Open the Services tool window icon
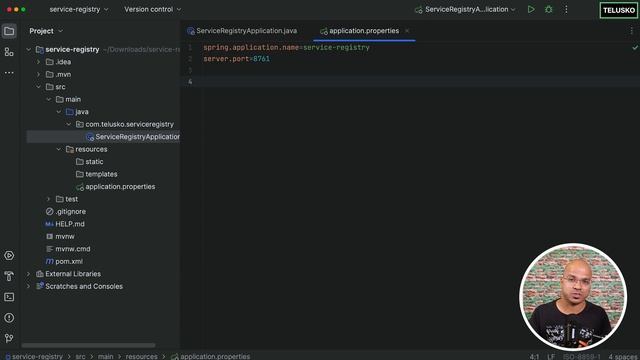The image size is (640, 360). (9, 256)
